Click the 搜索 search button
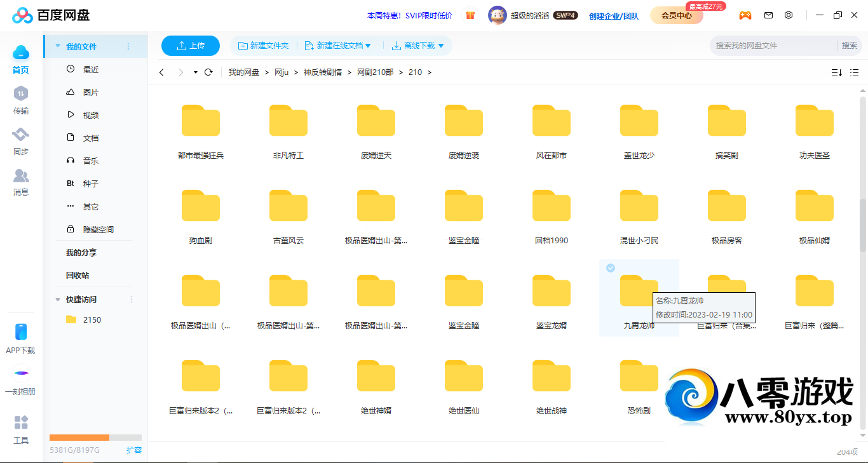Screen dimensions: 868x463 850,46
